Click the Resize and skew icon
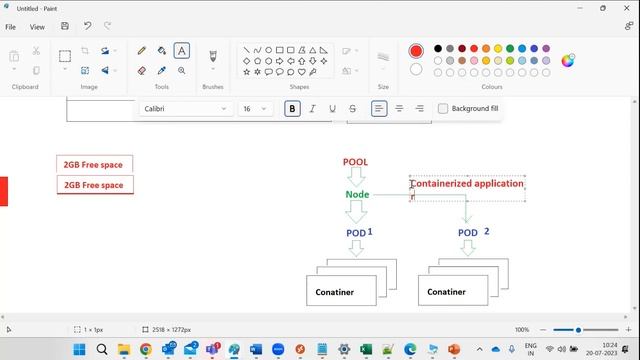The height and width of the screenshot is (360, 640). click(x=85, y=70)
